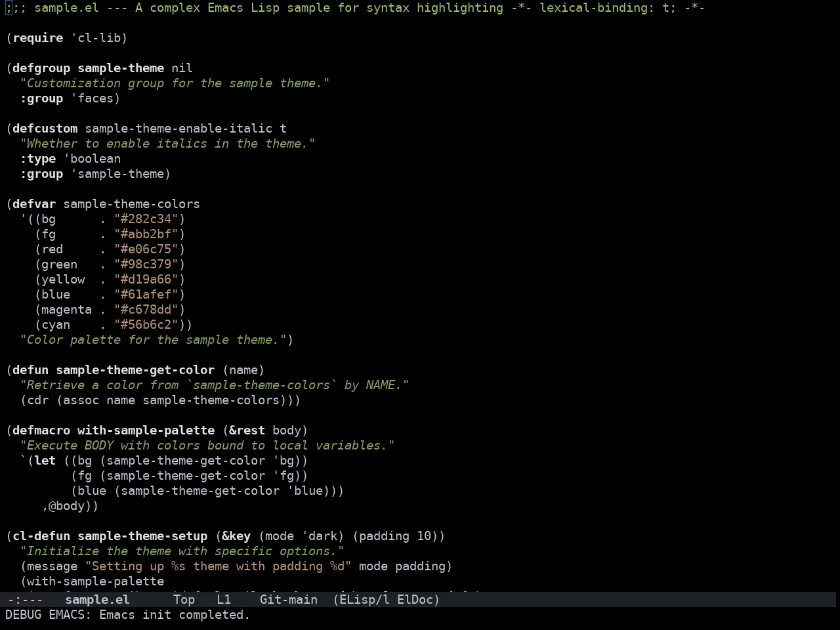The height and width of the screenshot is (630, 840).
Task: Click the L1 line number indicator
Action: (x=224, y=599)
